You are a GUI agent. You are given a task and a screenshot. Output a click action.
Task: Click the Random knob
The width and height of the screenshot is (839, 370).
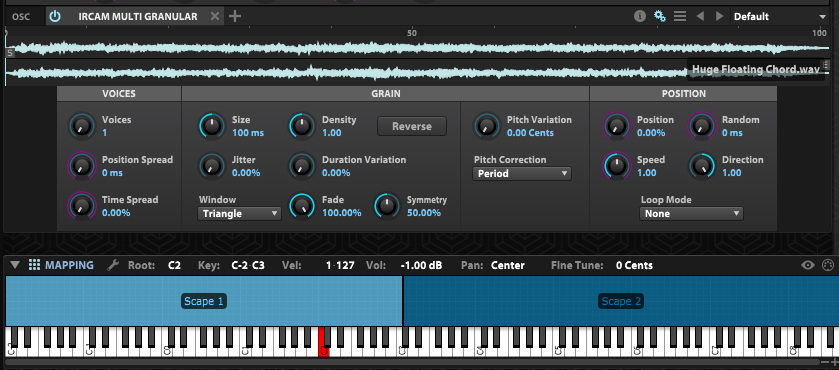coord(702,126)
